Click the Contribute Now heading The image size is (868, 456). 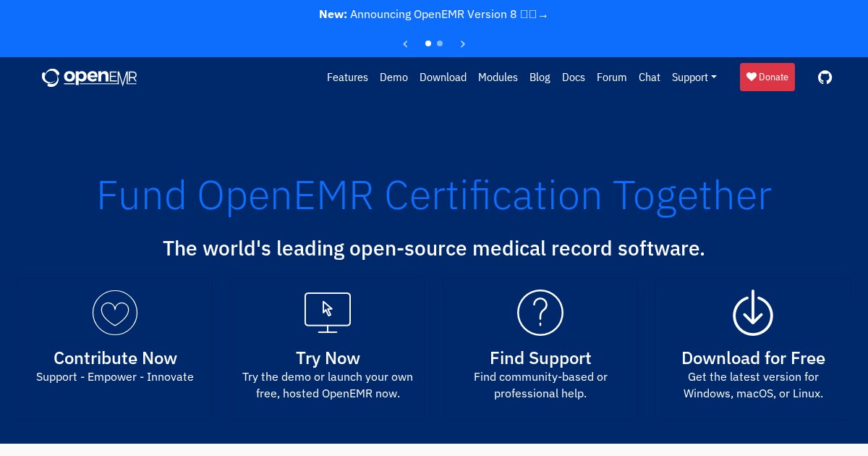point(115,358)
